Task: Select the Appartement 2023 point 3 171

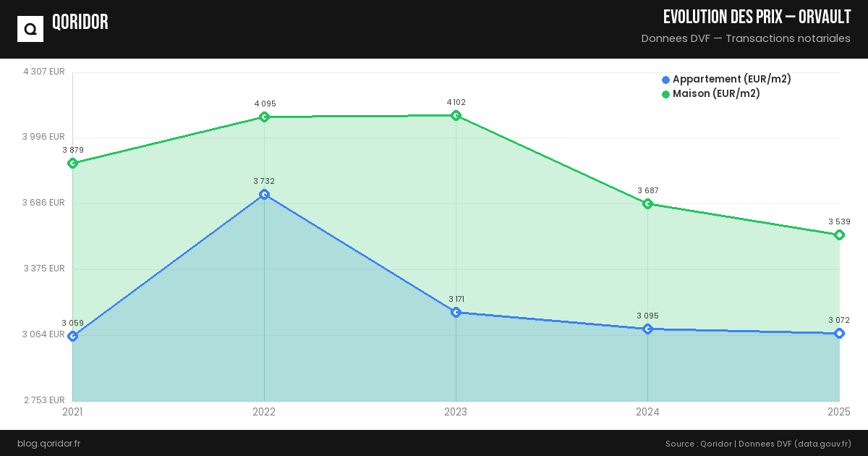Action: point(456,313)
